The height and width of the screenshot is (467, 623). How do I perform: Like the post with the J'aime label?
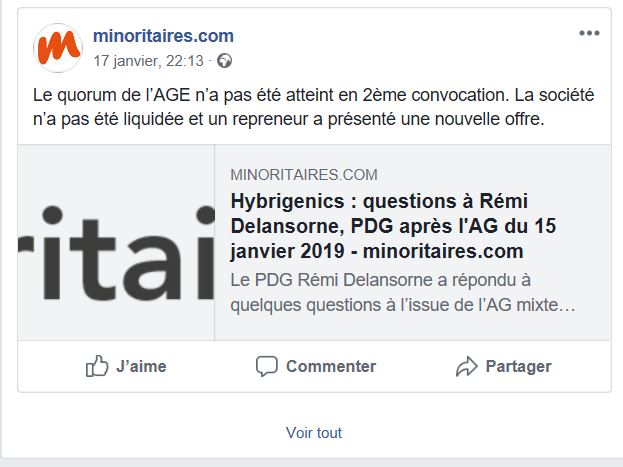point(141,366)
